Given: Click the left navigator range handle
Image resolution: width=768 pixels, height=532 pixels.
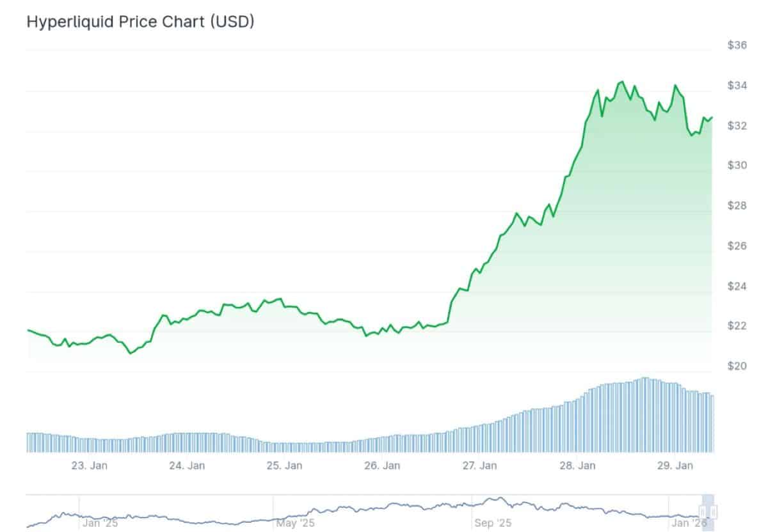Looking at the screenshot, I should tap(703, 512).
